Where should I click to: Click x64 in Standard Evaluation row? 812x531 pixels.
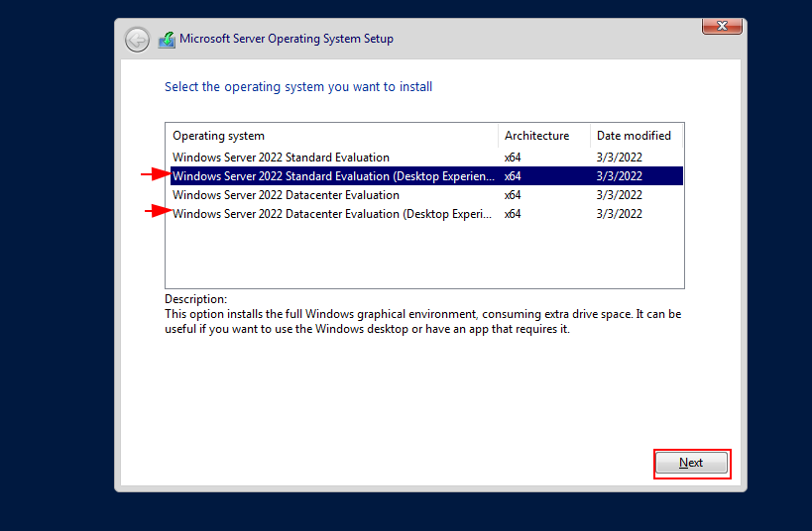coord(513,158)
